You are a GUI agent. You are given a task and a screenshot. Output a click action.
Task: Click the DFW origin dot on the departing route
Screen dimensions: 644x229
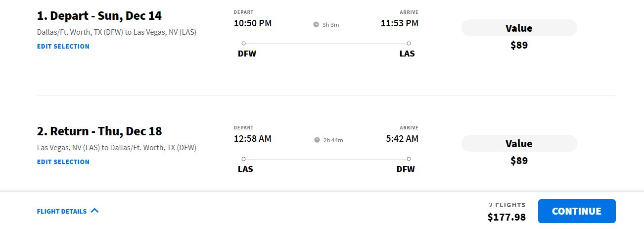click(x=243, y=44)
